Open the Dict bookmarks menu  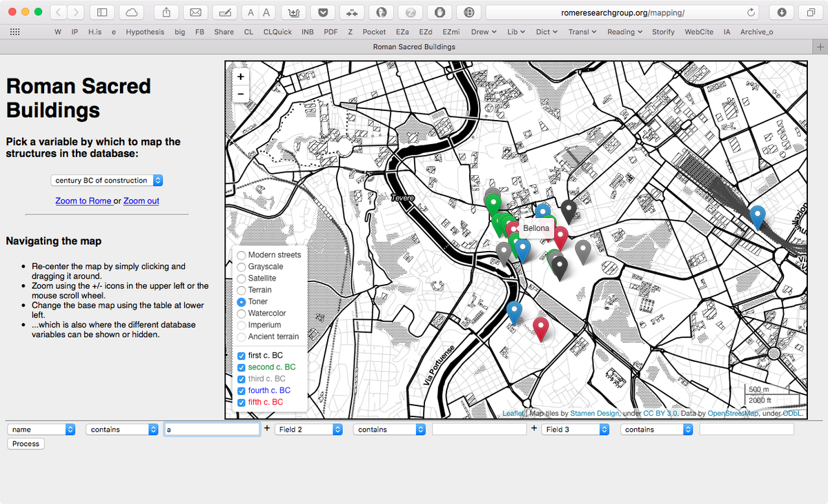pyautogui.click(x=546, y=32)
